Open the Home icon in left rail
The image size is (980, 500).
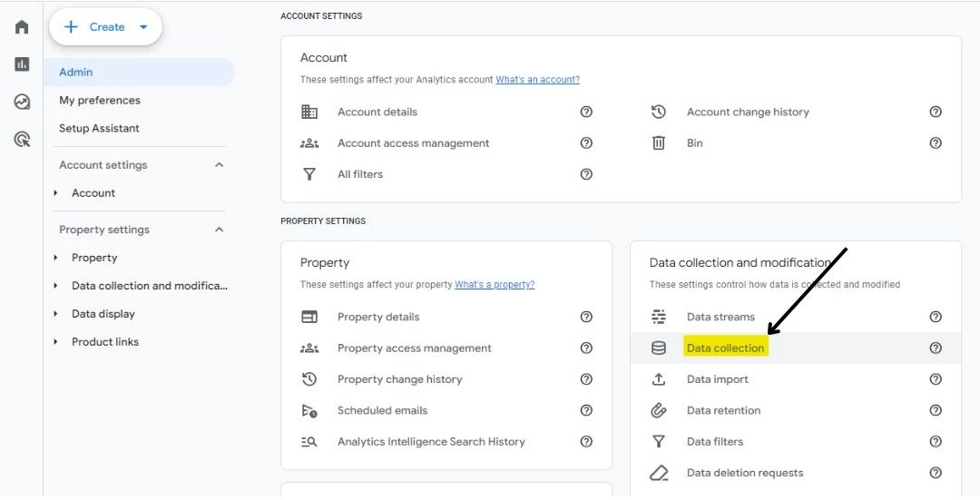(22, 27)
